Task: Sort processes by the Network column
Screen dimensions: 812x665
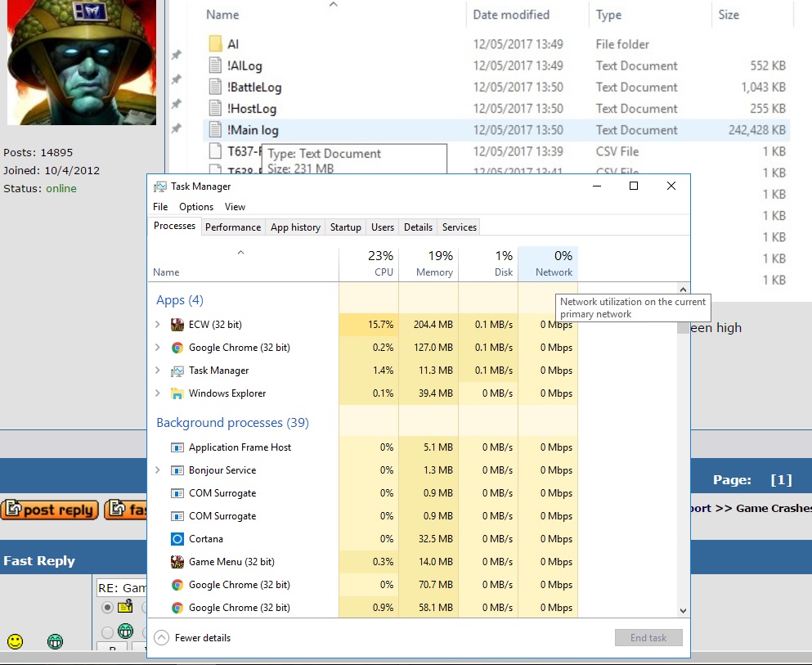Action: [x=548, y=263]
